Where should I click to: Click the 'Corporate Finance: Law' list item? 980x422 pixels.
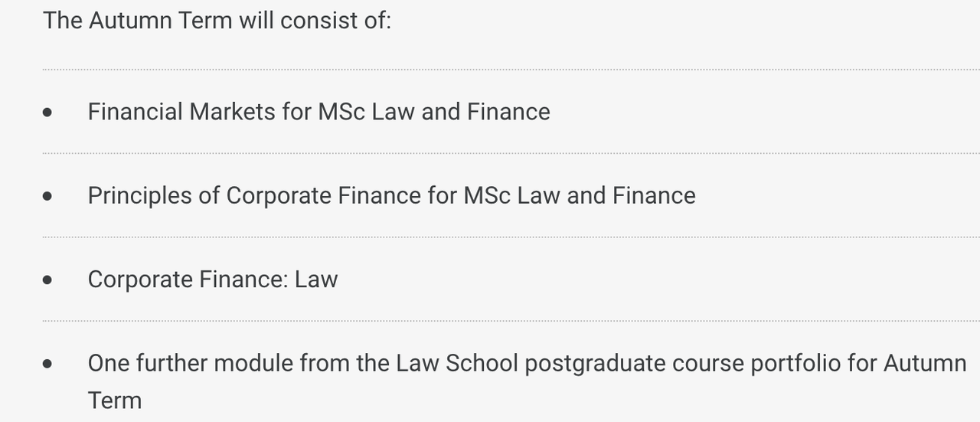click(x=213, y=280)
